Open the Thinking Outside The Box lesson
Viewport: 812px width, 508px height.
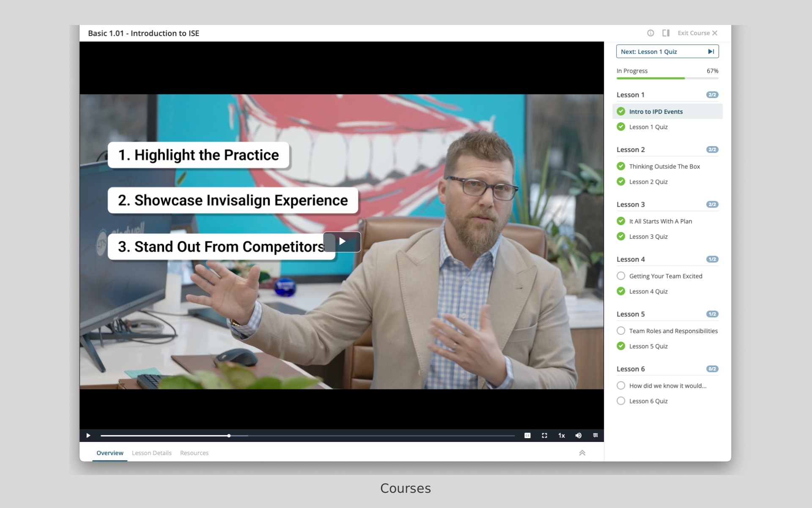coord(664,166)
